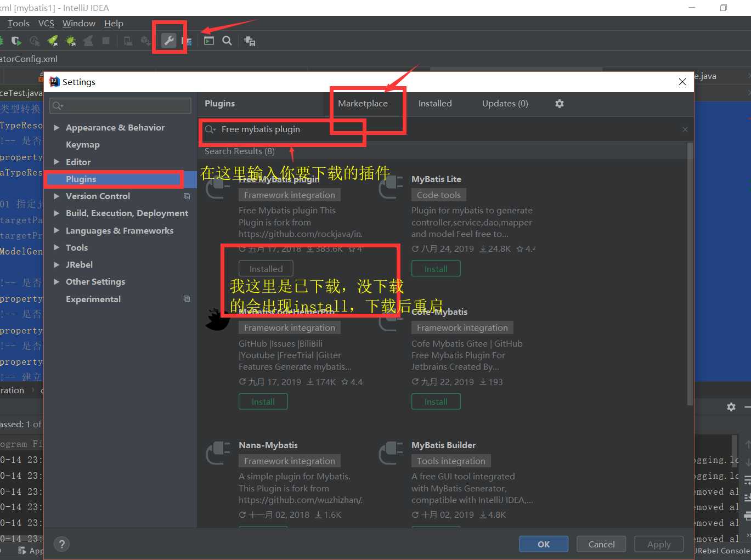Open Tools menu
The height and width of the screenshot is (560, 751).
click(x=19, y=23)
